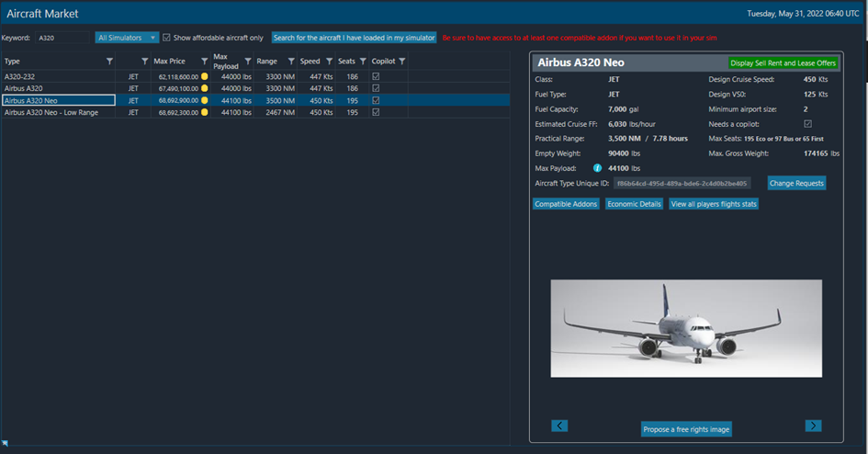Sort by the Type column header
This screenshot has height=454, width=868.
(x=12, y=62)
